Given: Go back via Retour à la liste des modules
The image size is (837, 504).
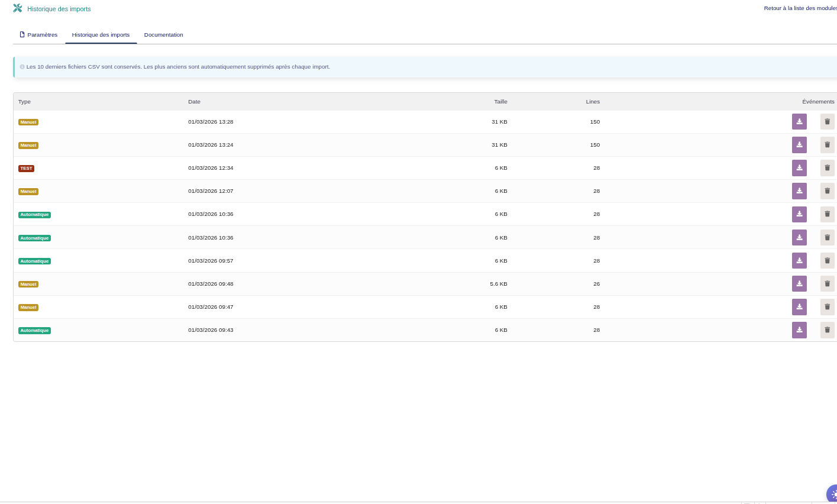Looking at the screenshot, I should 800,8.
